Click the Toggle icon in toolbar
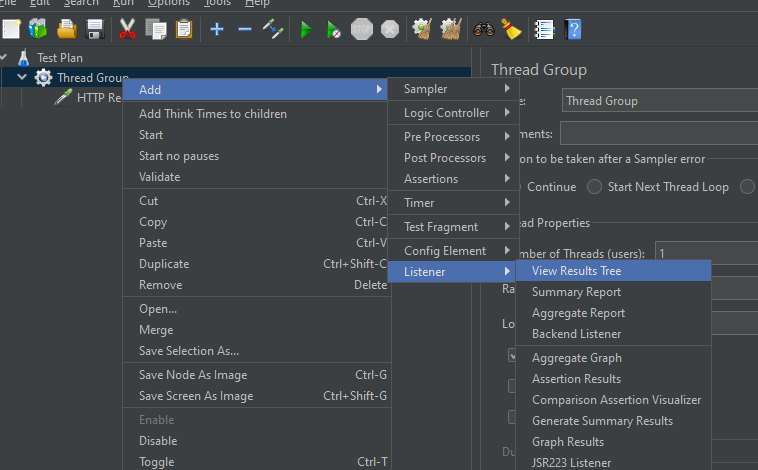758x470 pixels. (x=273, y=29)
